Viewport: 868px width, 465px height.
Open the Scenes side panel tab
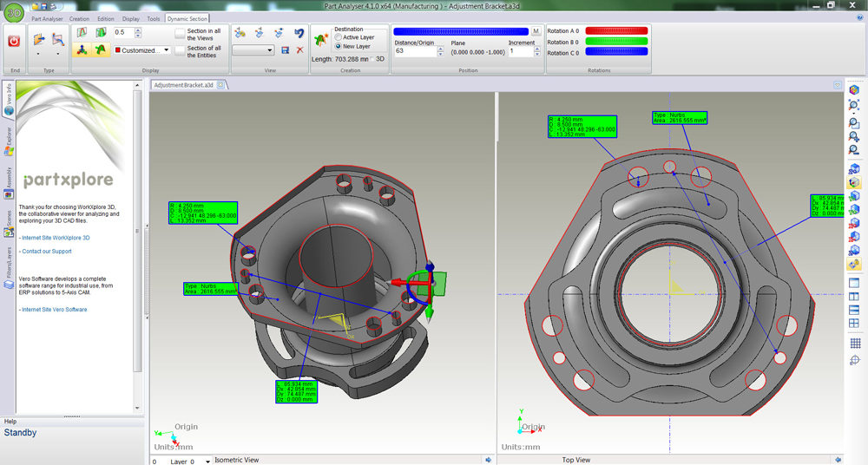click(x=9, y=224)
